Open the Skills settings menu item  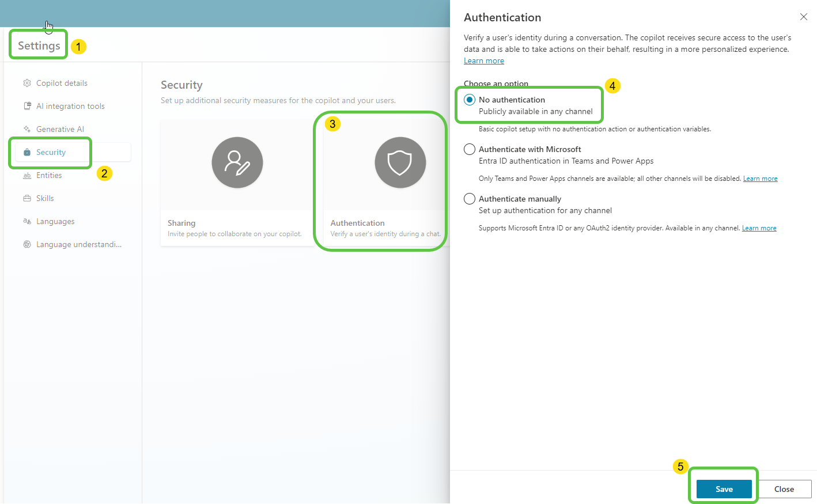45,198
